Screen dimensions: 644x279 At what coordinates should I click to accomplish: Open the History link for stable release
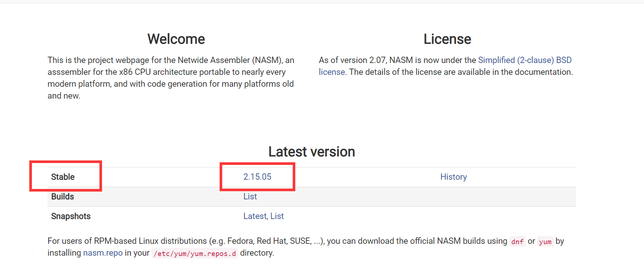453,177
